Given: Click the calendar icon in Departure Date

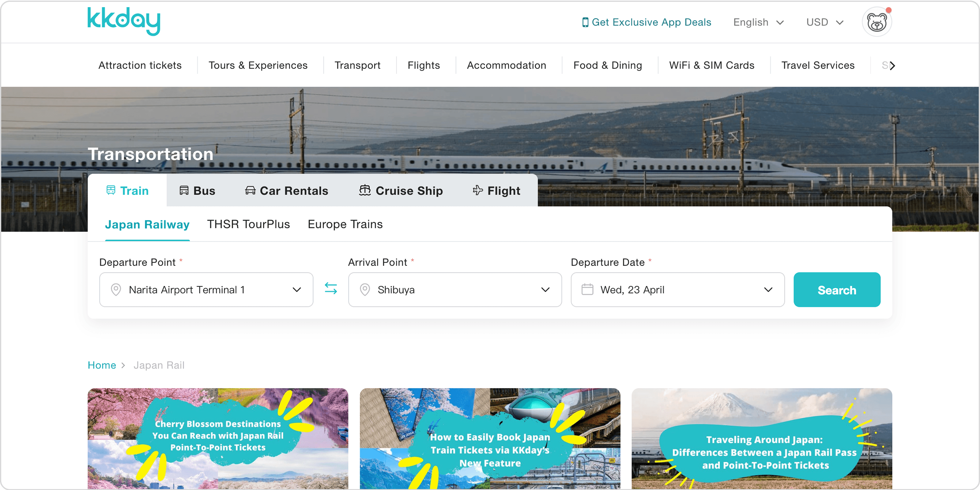Looking at the screenshot, I should coord(587,290).
